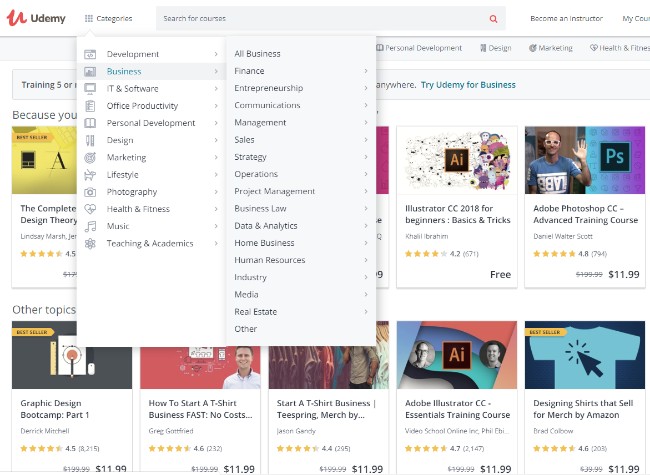Click the Marketing icon in top nav bar
Viewport: 650px width, 475px height.
click(533, 48)
